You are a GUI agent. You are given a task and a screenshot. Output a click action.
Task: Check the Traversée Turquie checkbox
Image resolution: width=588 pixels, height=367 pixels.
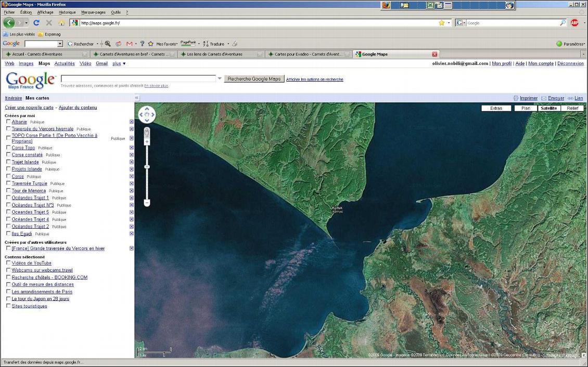point(8,183)
